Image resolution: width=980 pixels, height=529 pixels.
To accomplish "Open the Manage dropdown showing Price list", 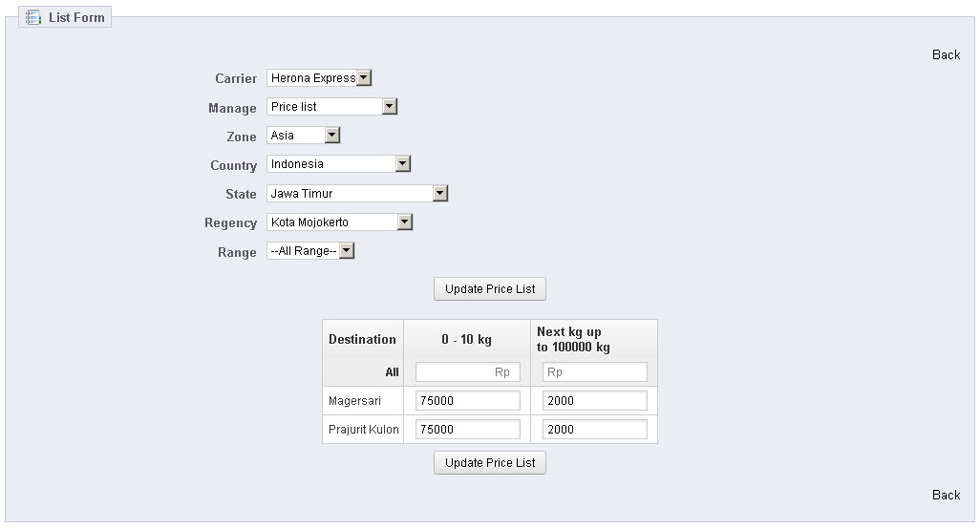I will (331, 107).
